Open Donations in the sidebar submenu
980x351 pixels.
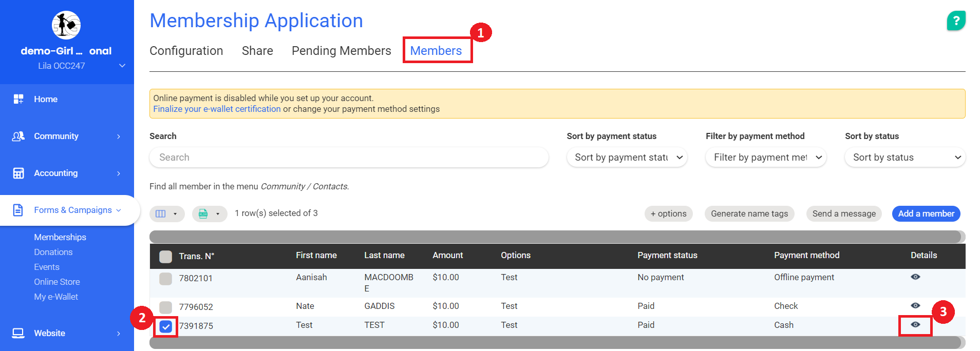53,252
